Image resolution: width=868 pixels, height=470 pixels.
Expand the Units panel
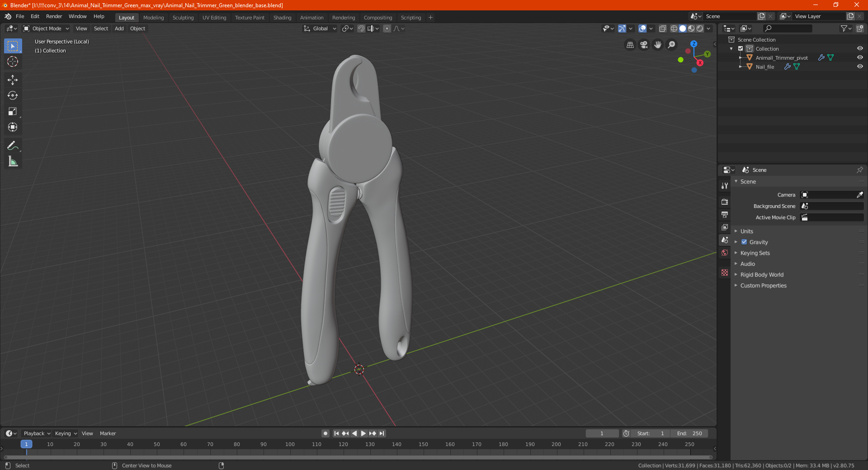746,231
